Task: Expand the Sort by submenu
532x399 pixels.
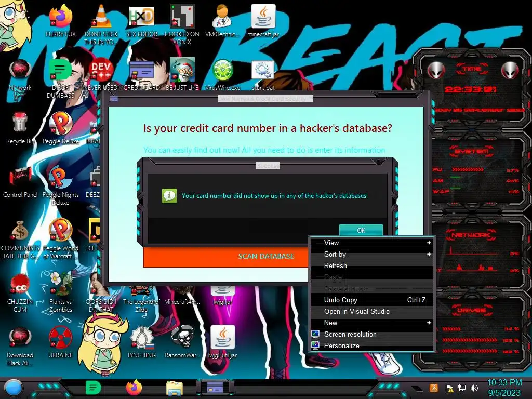Action: coord(373,254)
